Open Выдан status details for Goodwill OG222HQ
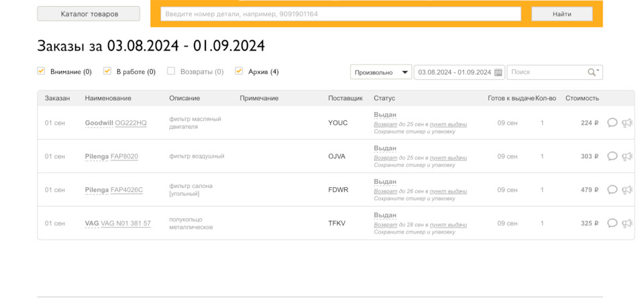 coord(385,115)
